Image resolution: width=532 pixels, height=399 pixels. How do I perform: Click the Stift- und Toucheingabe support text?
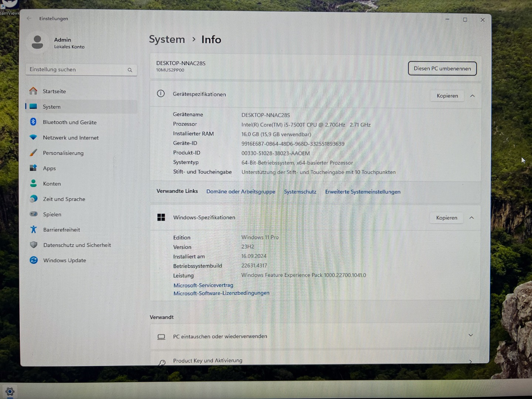318,172
